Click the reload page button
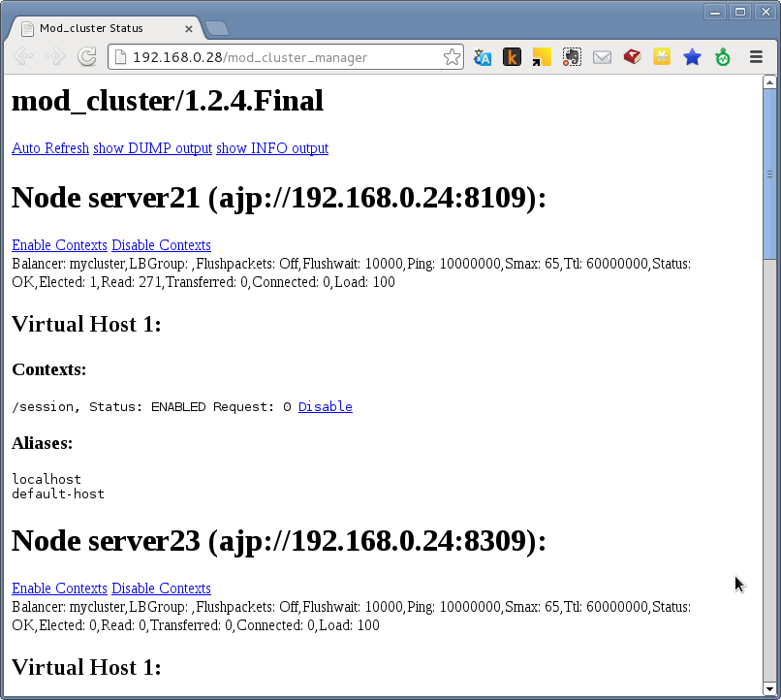781x700 pixels. tap(86, 57)
